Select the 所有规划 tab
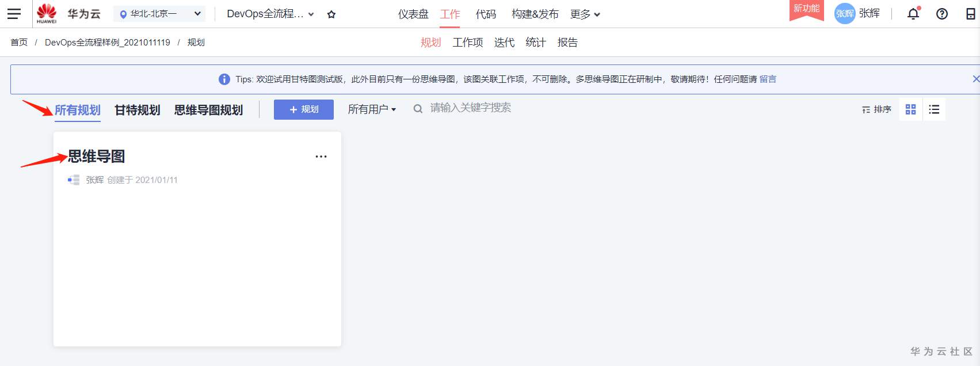Viewport: 980px width, 366px height. pos(78,110)
